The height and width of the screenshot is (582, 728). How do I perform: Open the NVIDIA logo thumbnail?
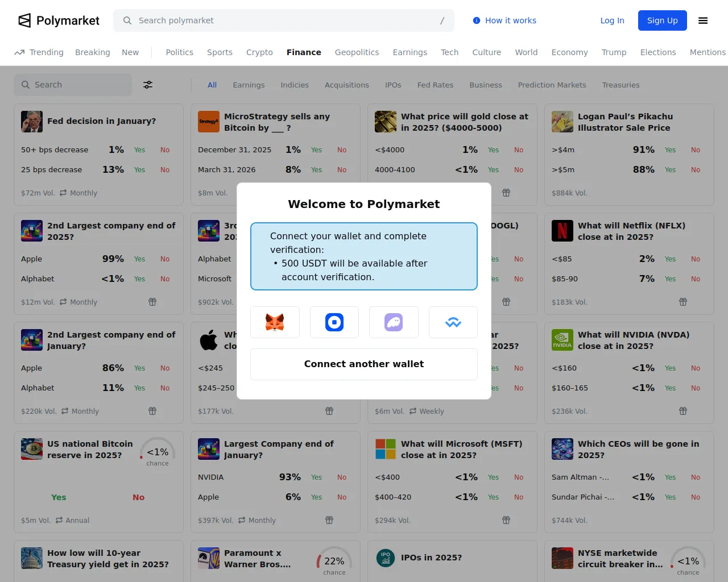tap(562, 340)
